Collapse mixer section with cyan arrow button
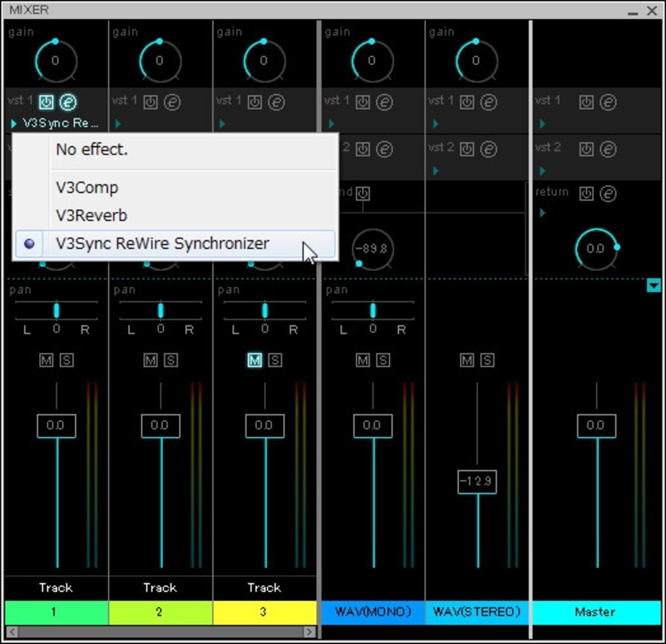The width and height of the screenshot is (666, 644). click(654, 286)
